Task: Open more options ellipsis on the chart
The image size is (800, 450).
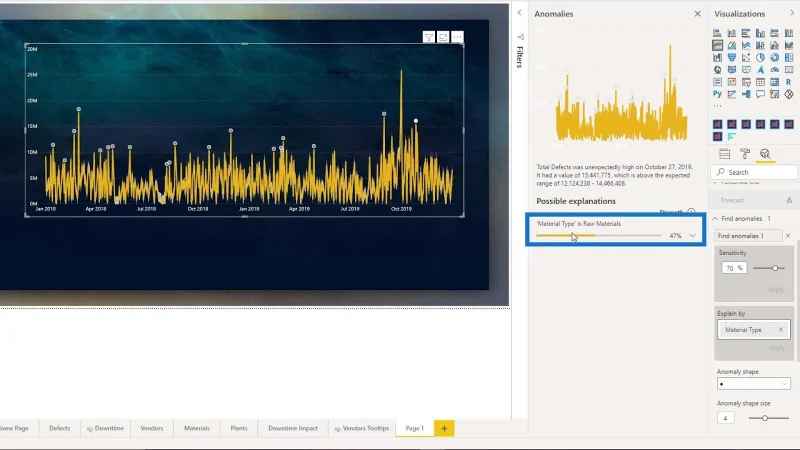Action: (x=457, y=37)
